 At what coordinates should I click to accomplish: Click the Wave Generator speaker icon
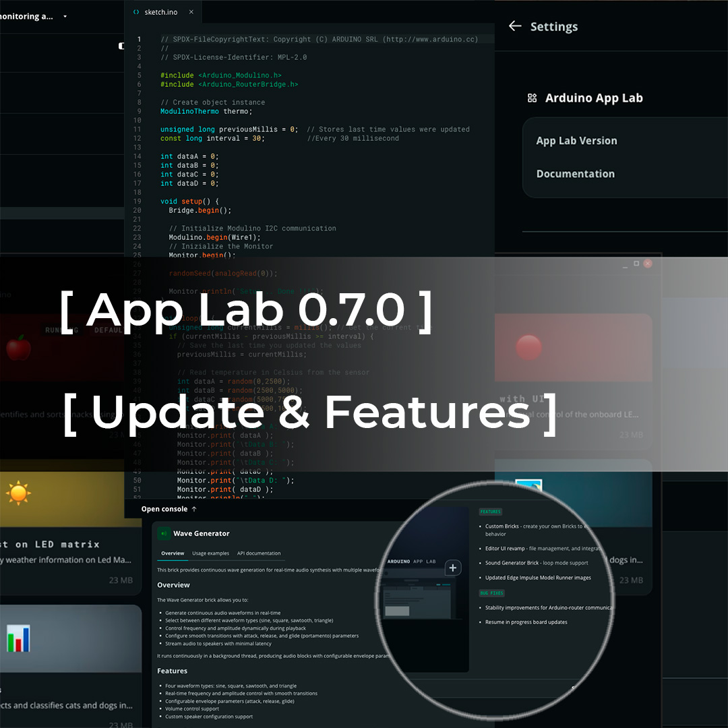(x=163, y=533)
